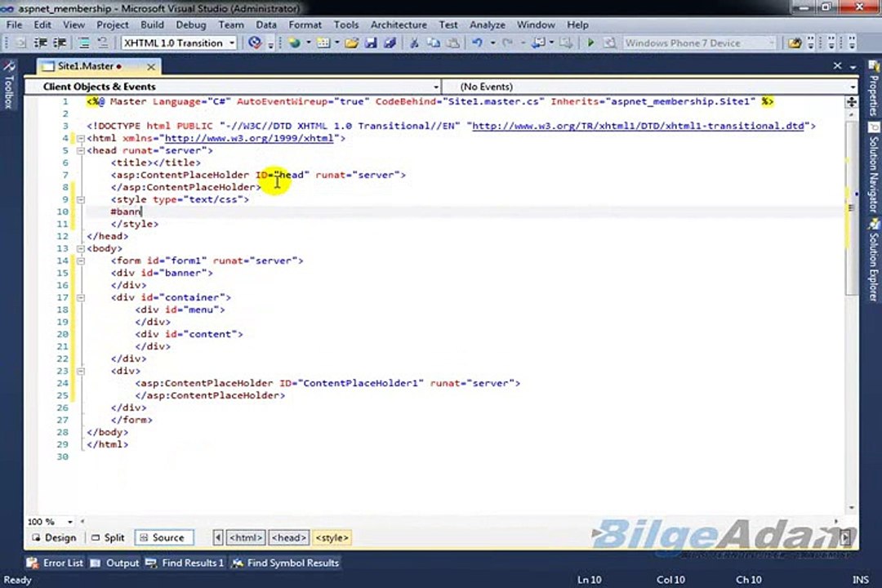The image size is (882, 588).
Task: Open the New Project dropdown arrow
Action: point(308,42)
